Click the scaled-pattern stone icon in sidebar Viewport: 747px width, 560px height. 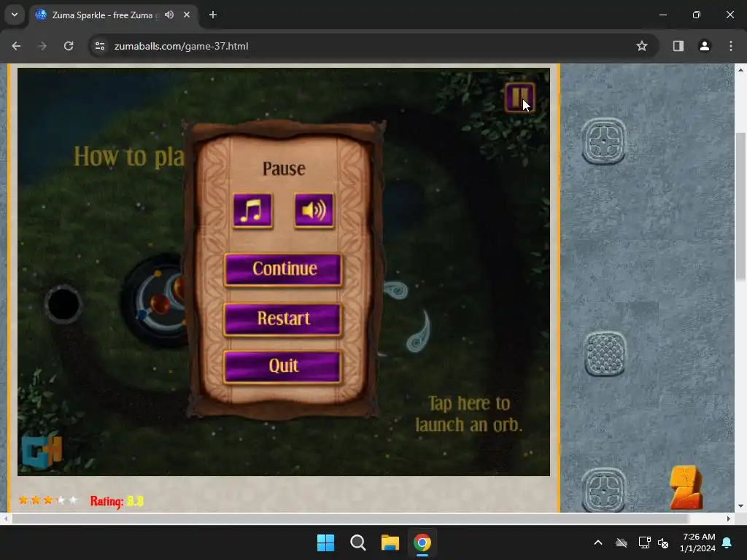[x=605, y=354]
